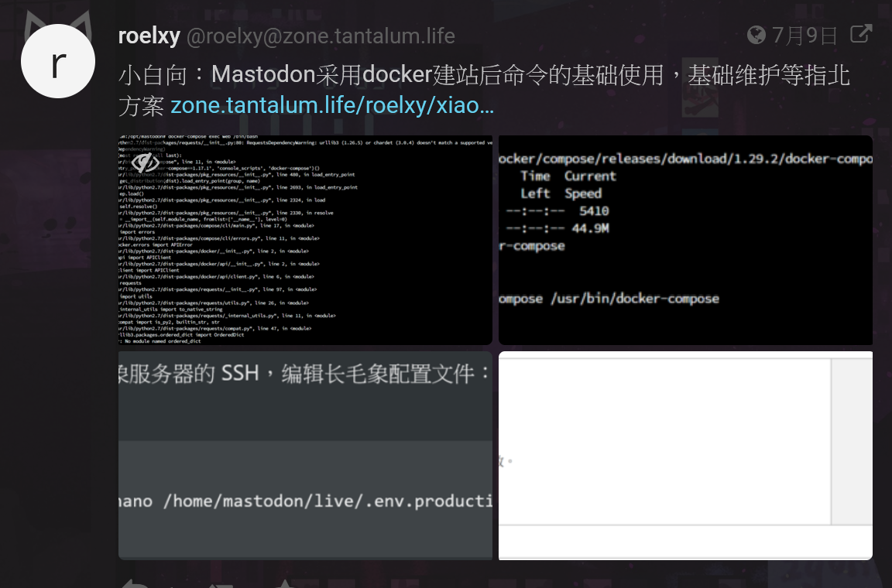The width and height of the screenshot is (892, 588).
Task: Open the roelxy display name
Action: 149,36
